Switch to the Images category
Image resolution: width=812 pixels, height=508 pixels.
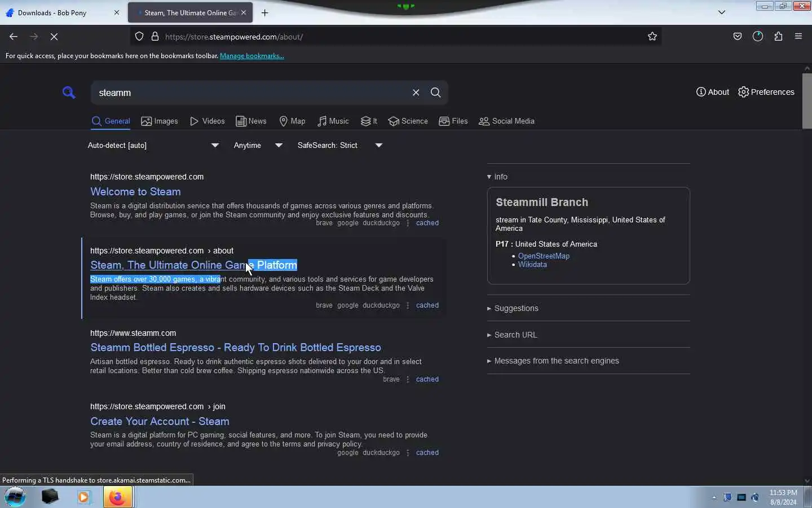click(x=160, y=121)
